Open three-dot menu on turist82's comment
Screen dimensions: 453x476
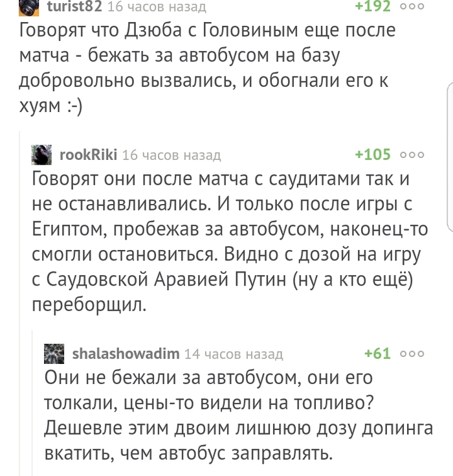412,7
